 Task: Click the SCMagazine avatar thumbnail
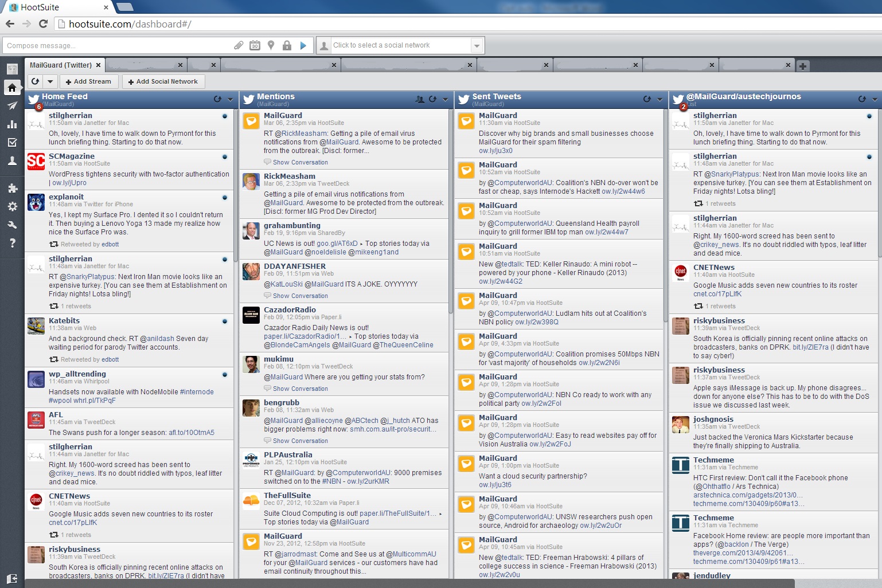36,161
